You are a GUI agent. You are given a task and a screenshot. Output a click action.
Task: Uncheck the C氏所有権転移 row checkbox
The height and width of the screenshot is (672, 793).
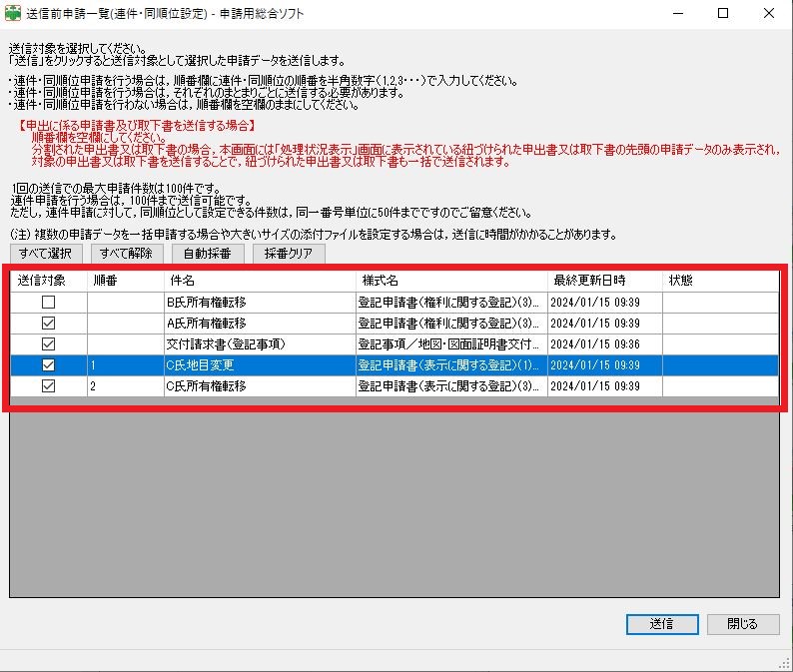[x=48, y=386]
